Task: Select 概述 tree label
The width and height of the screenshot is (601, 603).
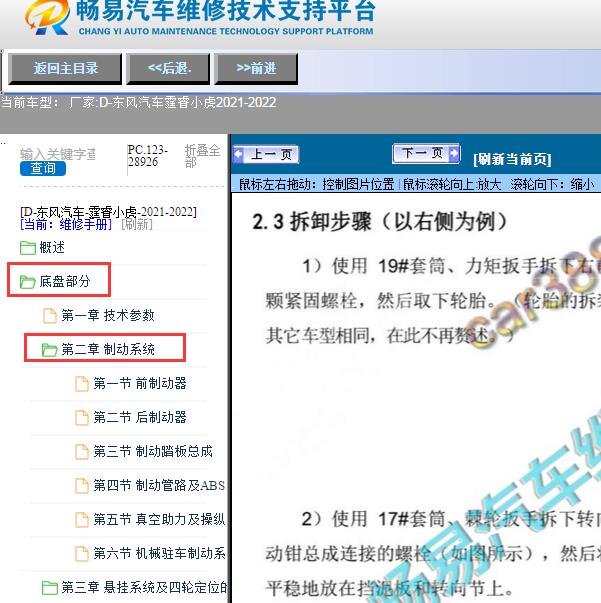Action: pos(52,247)
